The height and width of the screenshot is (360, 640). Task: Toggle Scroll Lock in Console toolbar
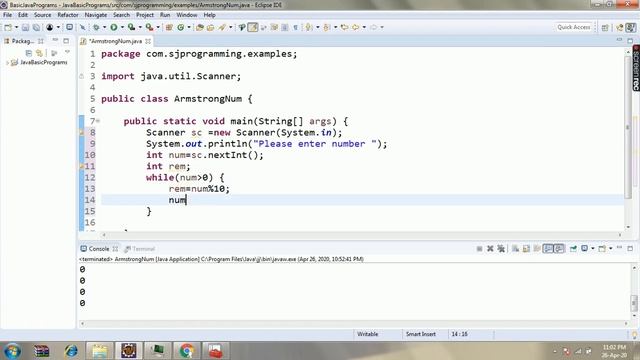(x=526, y=249)
